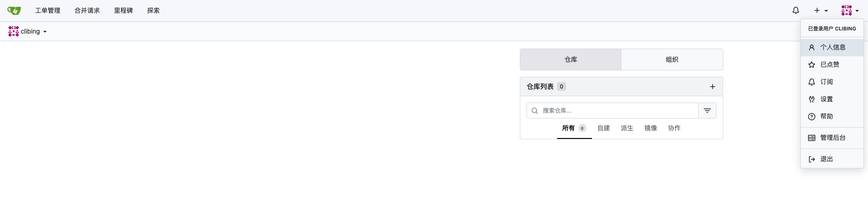Click 退出 to sign out
The height and width of the screenshot is (202, 868).
826,159
